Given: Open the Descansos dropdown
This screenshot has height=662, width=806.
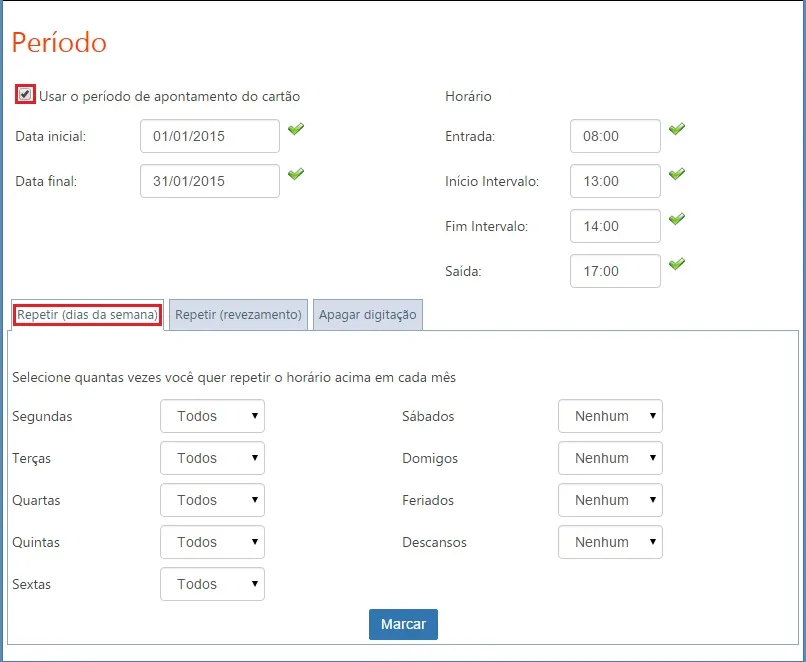Looking at the screenshot, I should 610,542.
